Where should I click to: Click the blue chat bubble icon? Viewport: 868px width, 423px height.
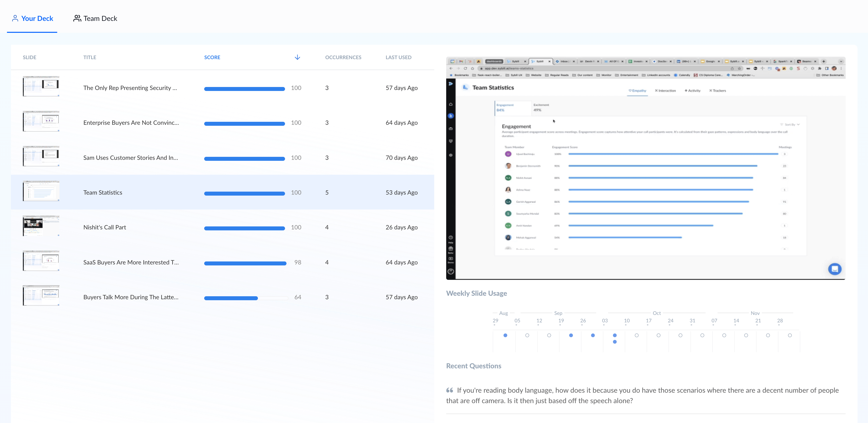(x=834, y=269)
